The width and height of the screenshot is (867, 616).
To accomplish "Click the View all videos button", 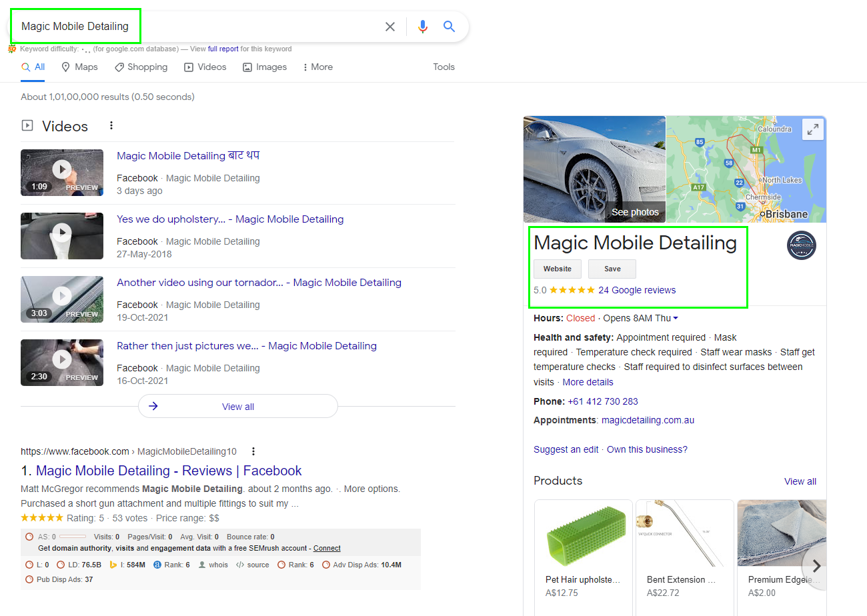I will [x=238, y=406].
